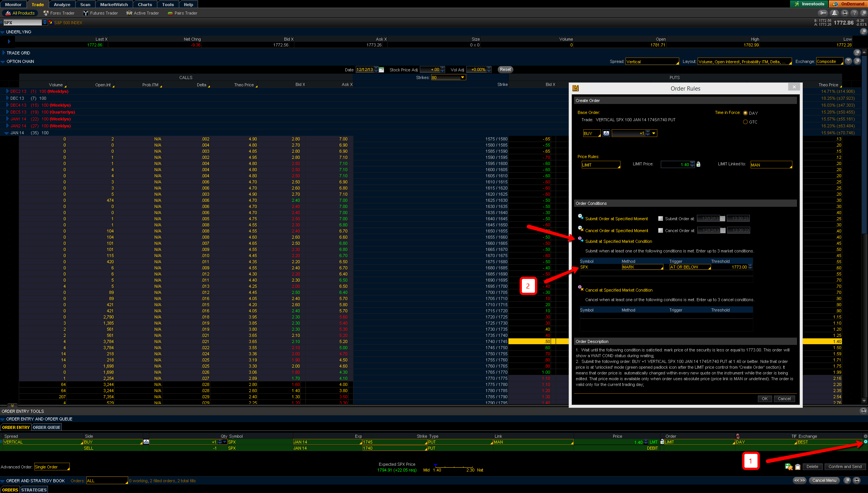Click the OnDemand button
Screen dimensions: 868x493
click(x=848, y=4)
